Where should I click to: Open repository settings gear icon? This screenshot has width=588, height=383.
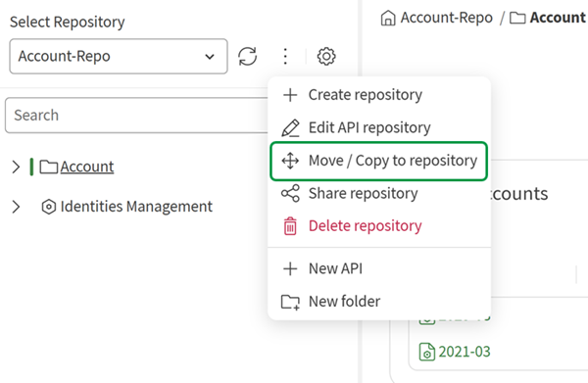326,56
